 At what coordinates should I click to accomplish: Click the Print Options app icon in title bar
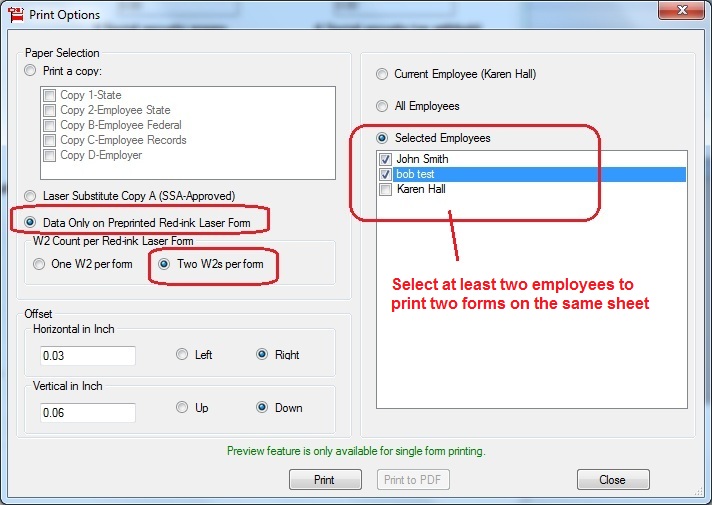[x=15, y=16]
